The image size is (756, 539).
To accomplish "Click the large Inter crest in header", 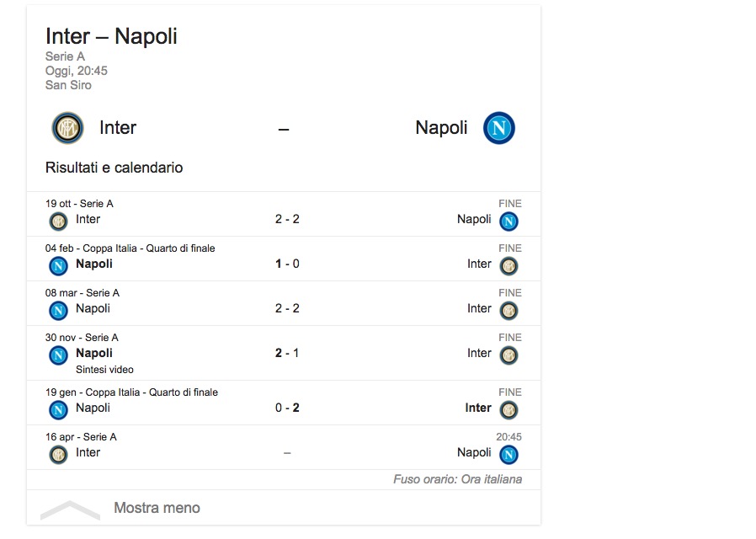I will point(67,128).
